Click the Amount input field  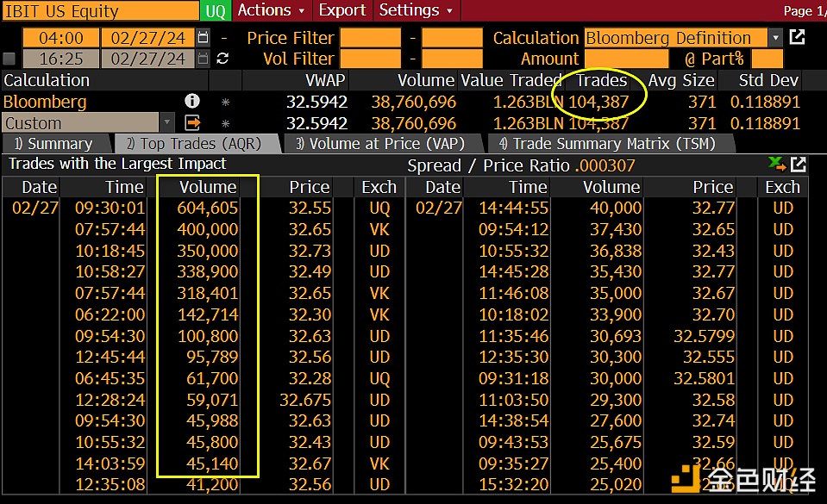[x=627, y=59]
